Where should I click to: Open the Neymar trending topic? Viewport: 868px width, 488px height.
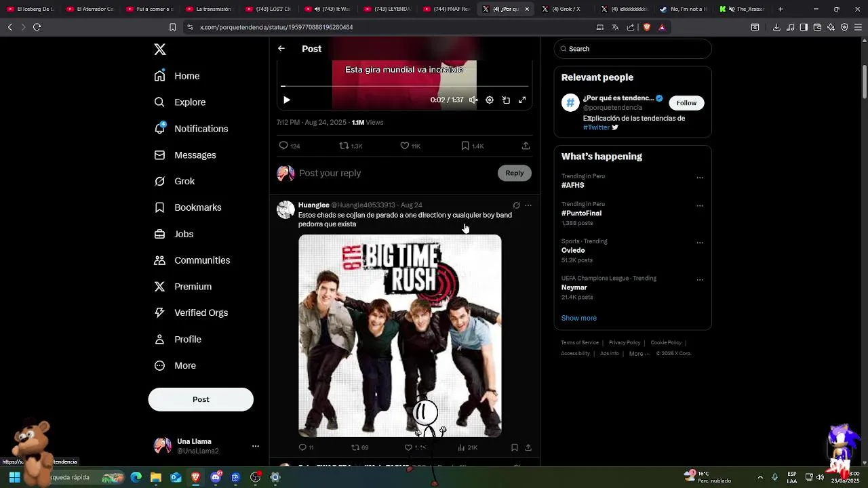[574, 287]
